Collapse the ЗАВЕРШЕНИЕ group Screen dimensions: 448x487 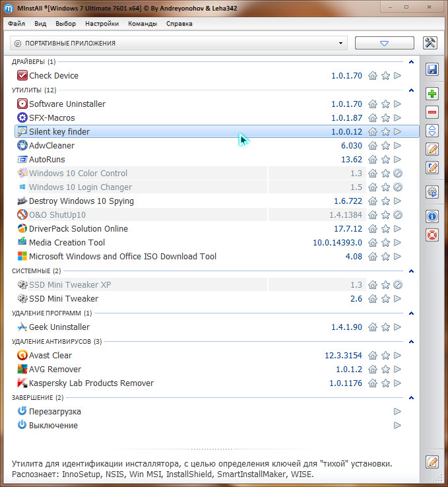point(411,397)
